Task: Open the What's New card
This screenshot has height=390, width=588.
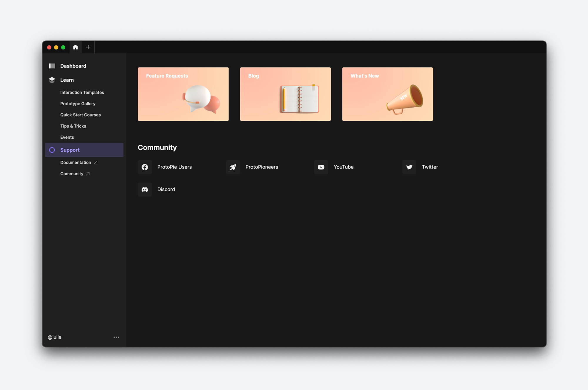Action: (387, 94)
